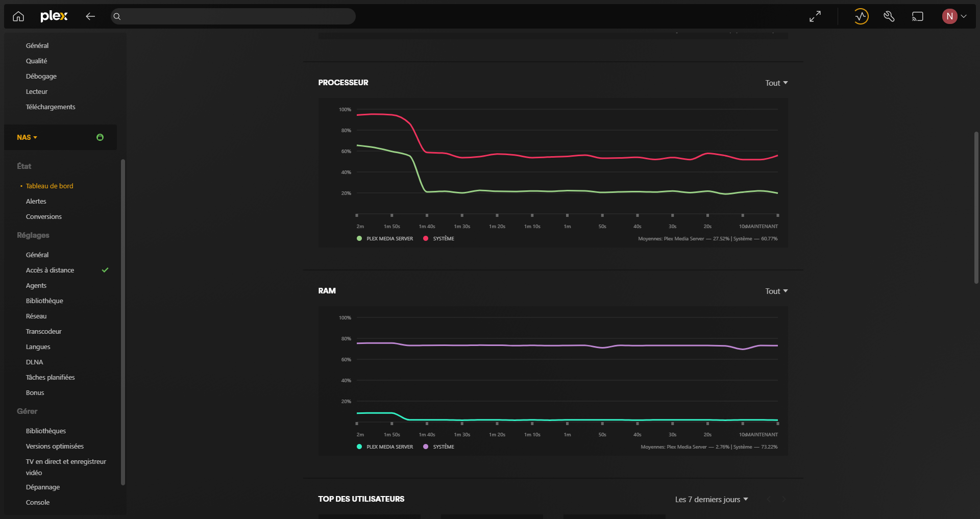The height and width of the screenshot is (519, 980).
Task: Select Transcodeur settings in sidebar
Action: click(x=44, y=332)
